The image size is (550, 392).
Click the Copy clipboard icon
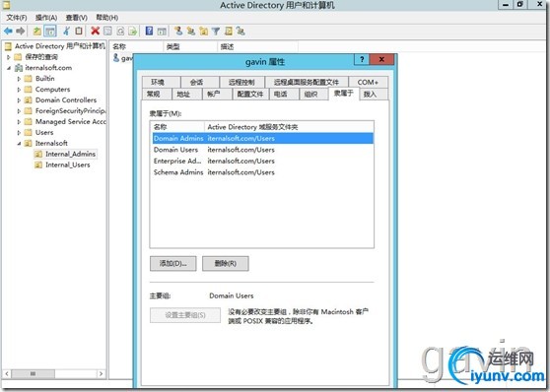point(79,32)
